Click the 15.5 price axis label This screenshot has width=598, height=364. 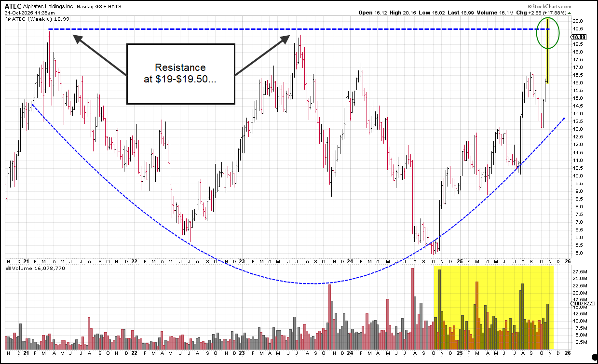coord(578,90)
